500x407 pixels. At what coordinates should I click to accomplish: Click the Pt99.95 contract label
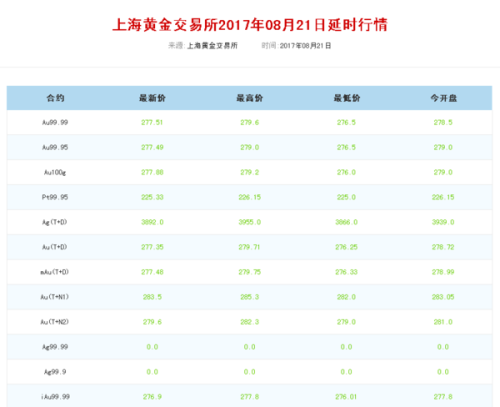(x=55, y=197)
